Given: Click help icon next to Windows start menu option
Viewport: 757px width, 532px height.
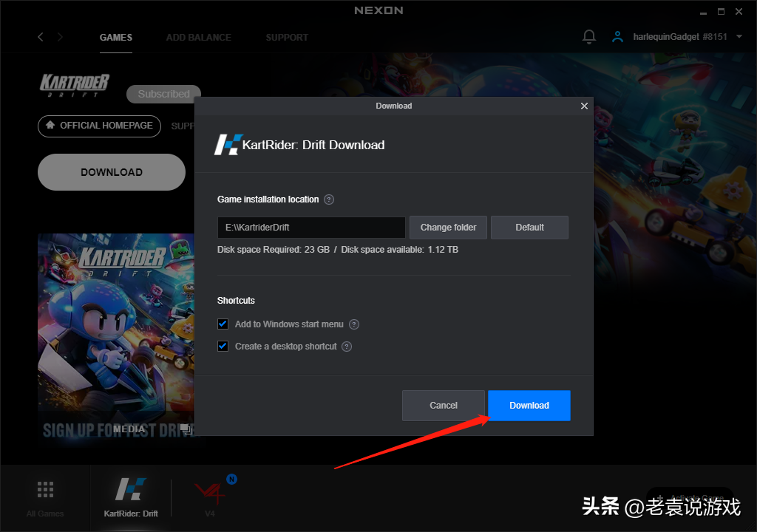Looking at the screenshot, I should 354,324.
